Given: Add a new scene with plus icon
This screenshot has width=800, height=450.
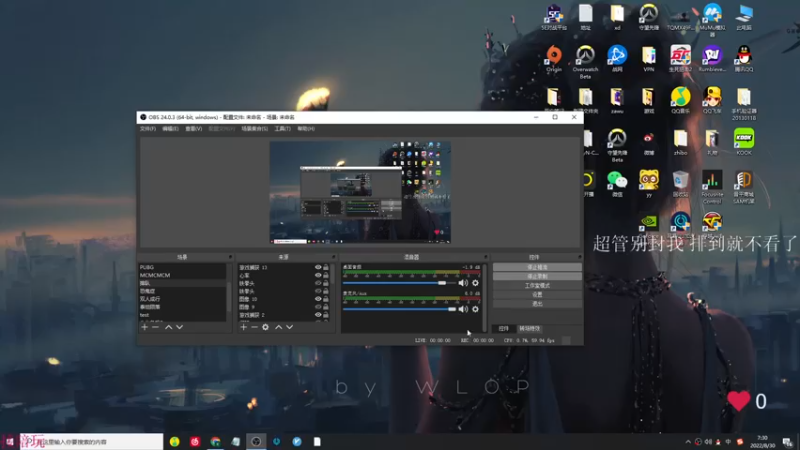Looking at the screenshot, I should 144,327.
